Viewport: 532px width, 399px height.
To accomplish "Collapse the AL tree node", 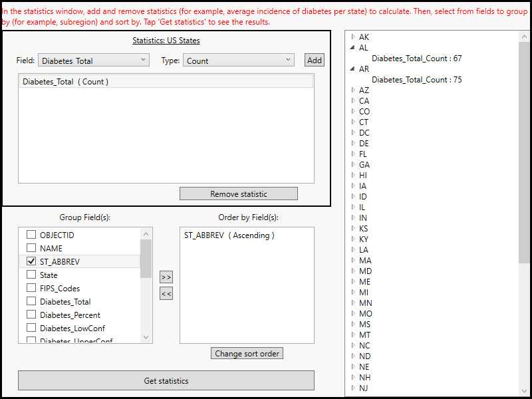I will (x=353, y=47).
